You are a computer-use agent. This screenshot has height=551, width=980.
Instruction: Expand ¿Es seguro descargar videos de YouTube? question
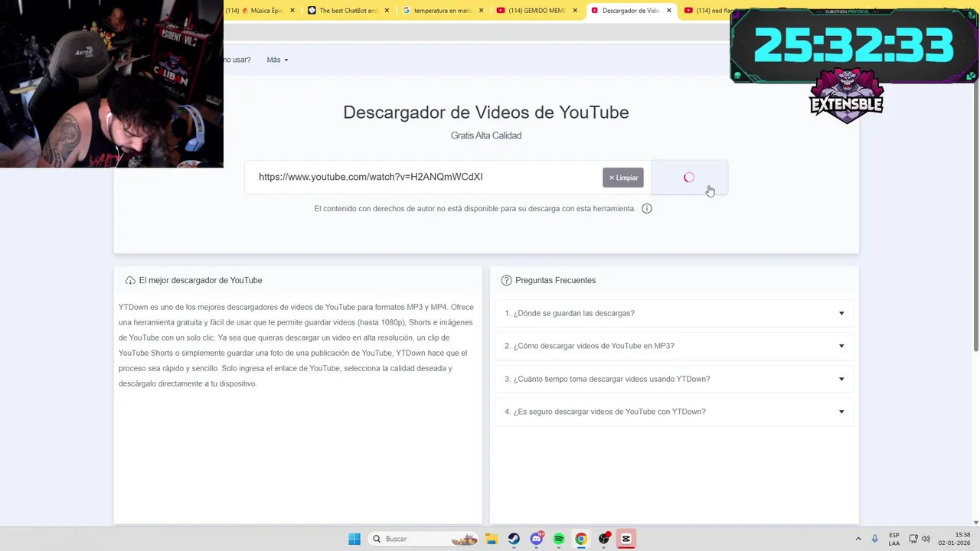pyautogui.click(x=675, y=412)
